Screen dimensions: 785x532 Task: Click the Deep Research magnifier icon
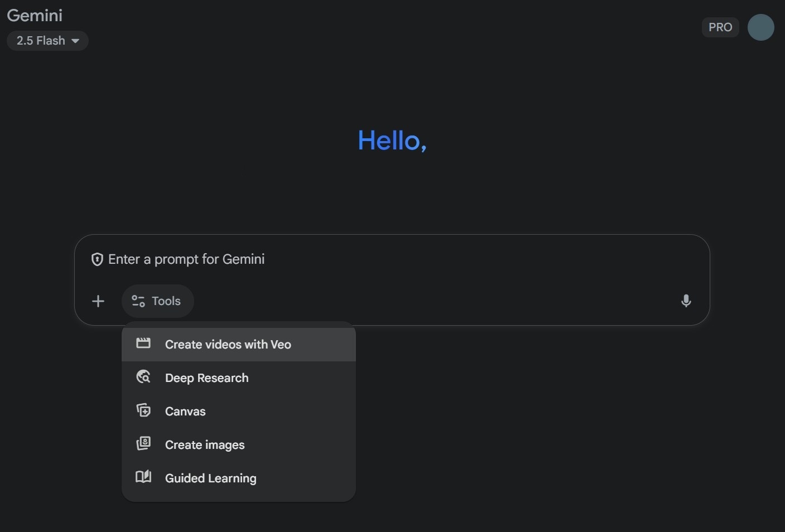(143, 377)
